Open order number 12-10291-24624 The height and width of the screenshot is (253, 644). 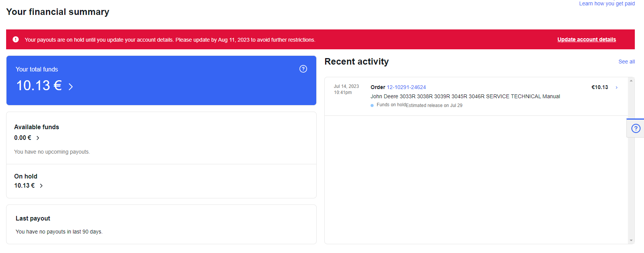[x=406, y=87]
